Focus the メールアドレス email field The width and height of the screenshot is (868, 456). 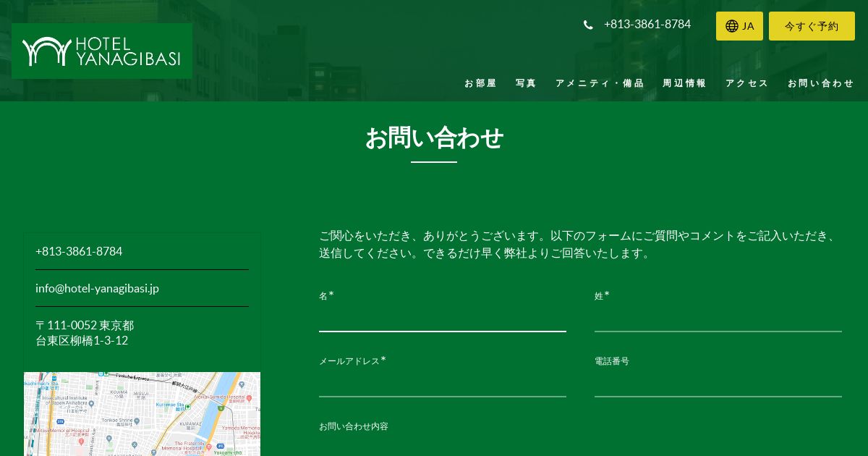[443, 384]
